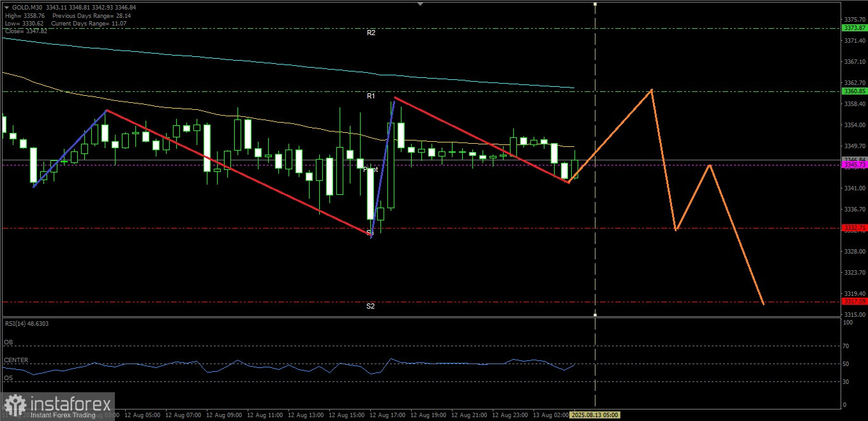Click the RSI scale value 100
The width and height of the screenshot is (868, 421).
[x=848, y=323]
